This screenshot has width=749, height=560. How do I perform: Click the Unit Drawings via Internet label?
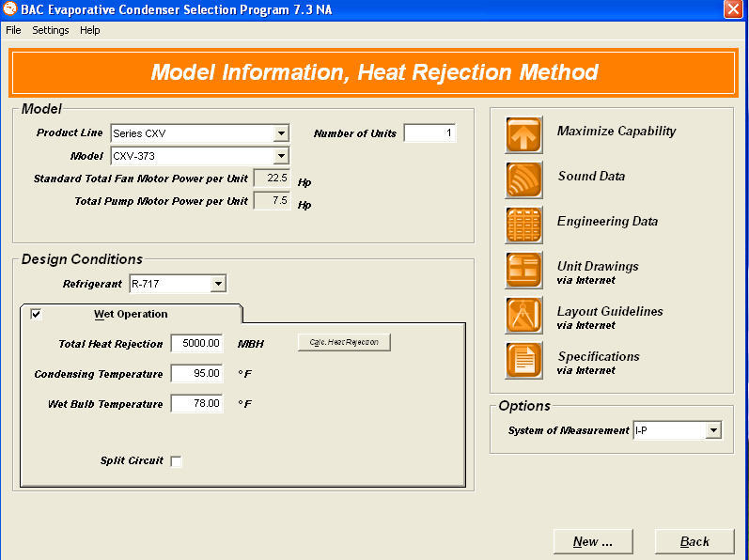[x=598, y=272]
